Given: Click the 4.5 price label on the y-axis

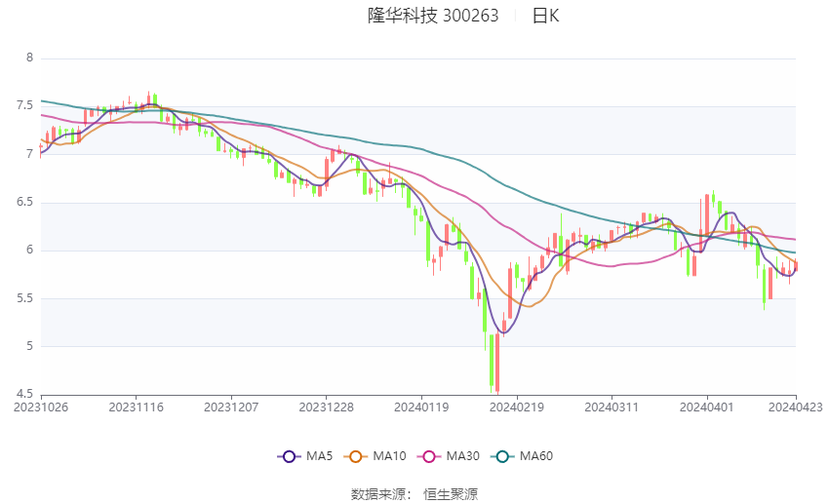Looking at the screenshot, I should [25, 394].
